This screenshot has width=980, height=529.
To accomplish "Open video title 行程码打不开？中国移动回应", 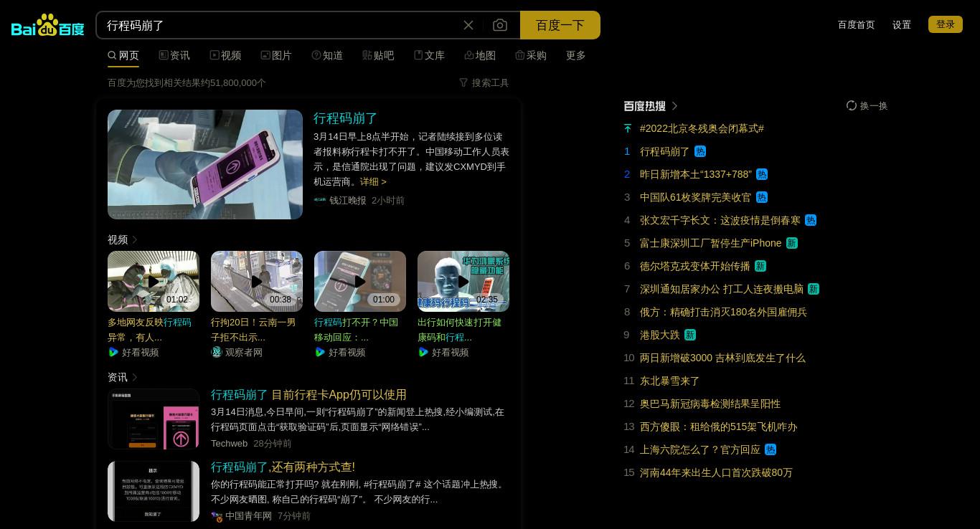I will click(x=356, y=330).
